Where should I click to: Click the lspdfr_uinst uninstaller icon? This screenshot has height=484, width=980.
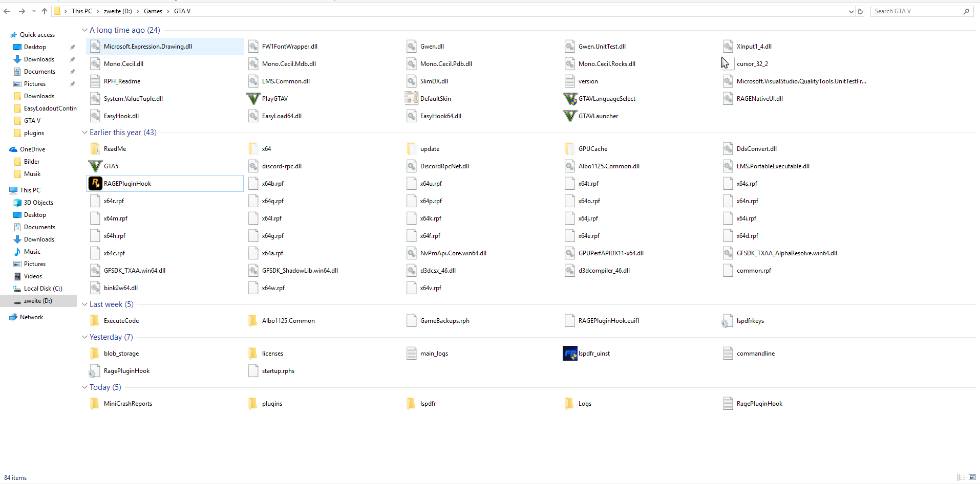[570, 354]
